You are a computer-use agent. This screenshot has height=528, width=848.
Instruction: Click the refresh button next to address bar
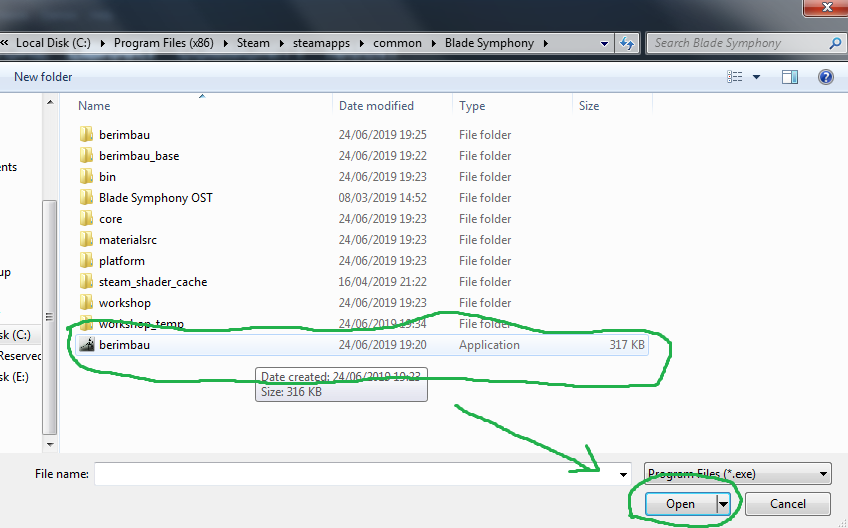click(x=627, y=43)
